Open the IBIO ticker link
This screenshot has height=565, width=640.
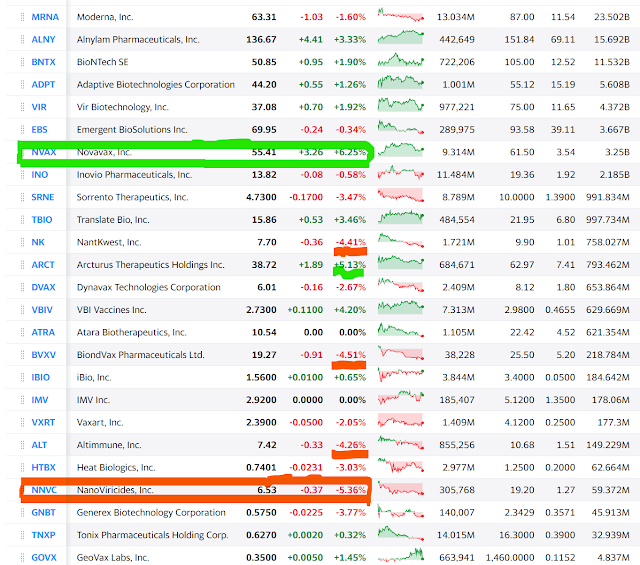pyautogui.click(x=40, y=377)
